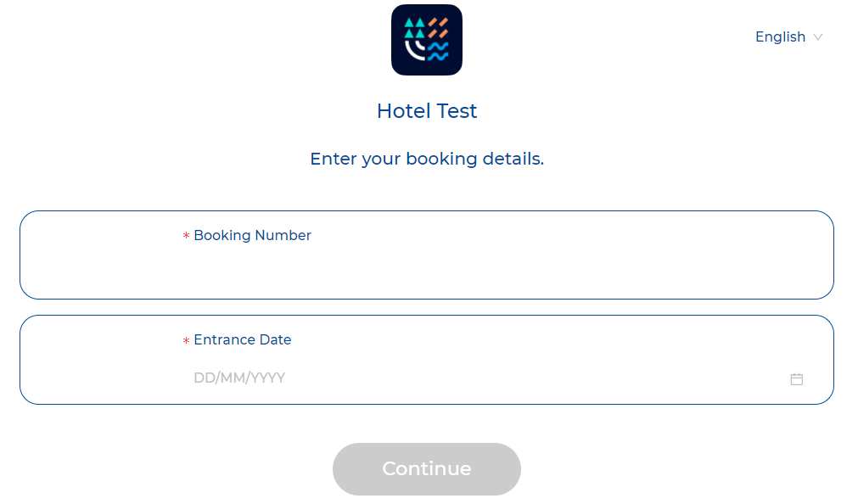Click red asterisk beside Entrance Date

tap(186, 340)
